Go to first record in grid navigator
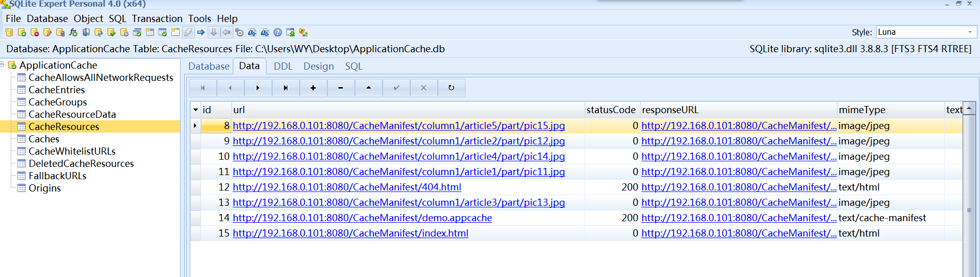980x277 pixels. point(203,88)
